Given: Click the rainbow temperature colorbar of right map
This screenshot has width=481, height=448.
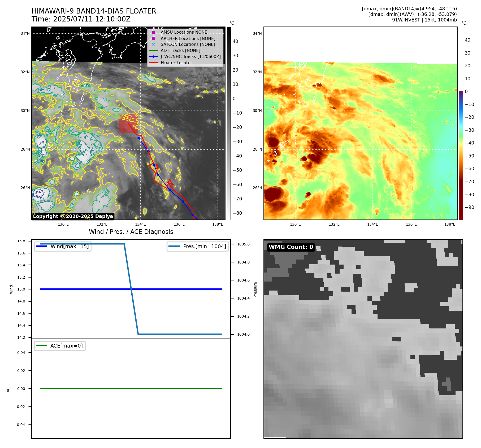Looking at the screenshot, I should coord(461,123).
